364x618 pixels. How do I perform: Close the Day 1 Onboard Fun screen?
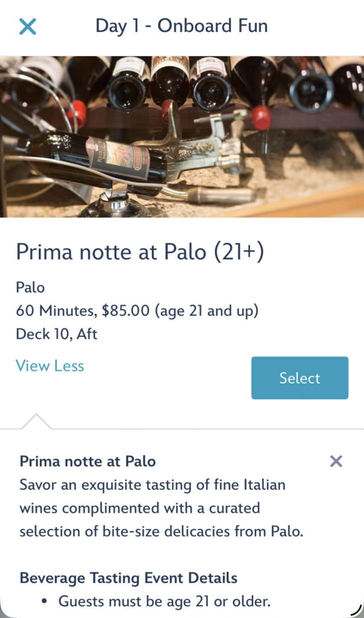(x=28, y=27)
